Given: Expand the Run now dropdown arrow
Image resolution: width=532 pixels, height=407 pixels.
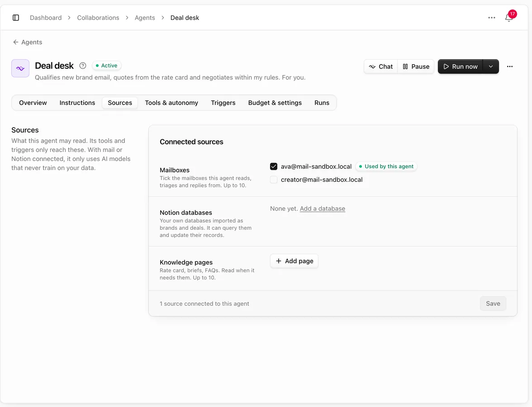Looking at the screenshot, I should (x=490, y=66).
